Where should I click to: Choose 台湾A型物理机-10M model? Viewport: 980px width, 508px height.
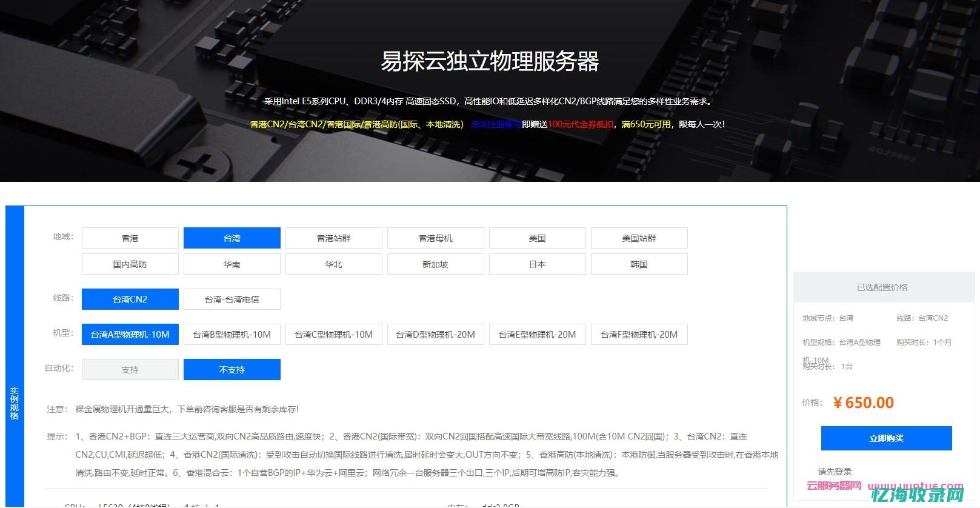(x=130, y=335)
